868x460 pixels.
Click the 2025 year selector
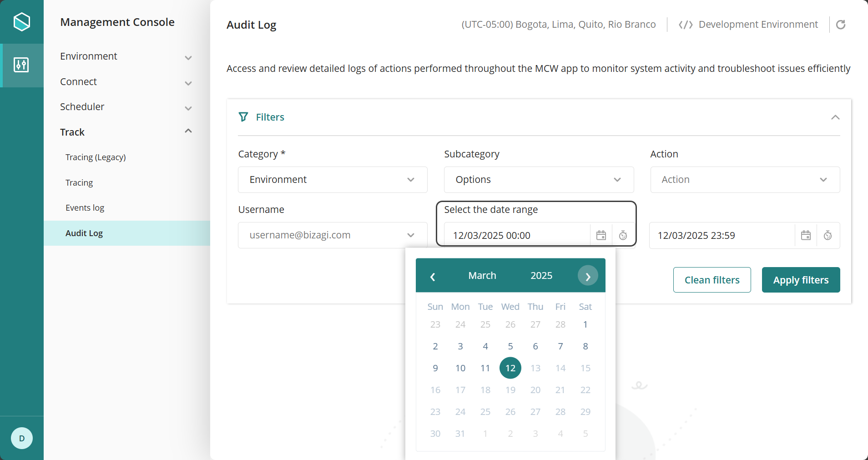(x=541, y=276)
